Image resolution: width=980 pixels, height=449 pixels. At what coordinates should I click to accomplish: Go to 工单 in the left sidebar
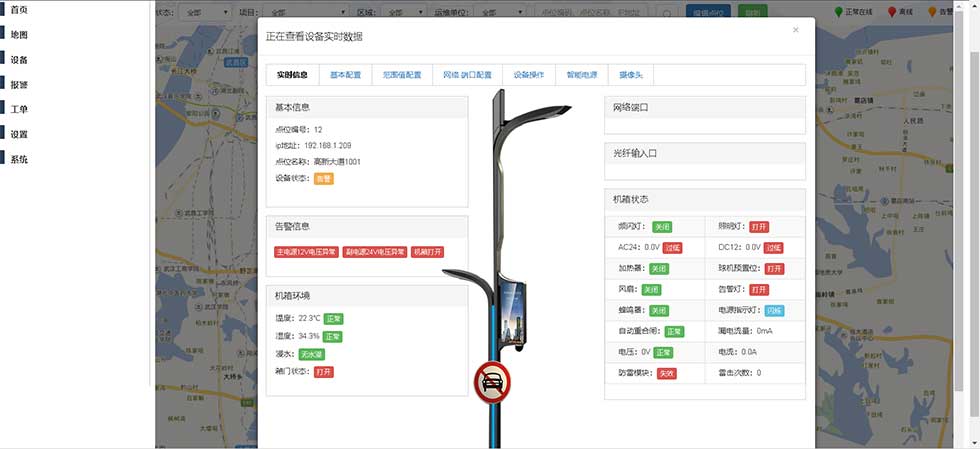19,109
